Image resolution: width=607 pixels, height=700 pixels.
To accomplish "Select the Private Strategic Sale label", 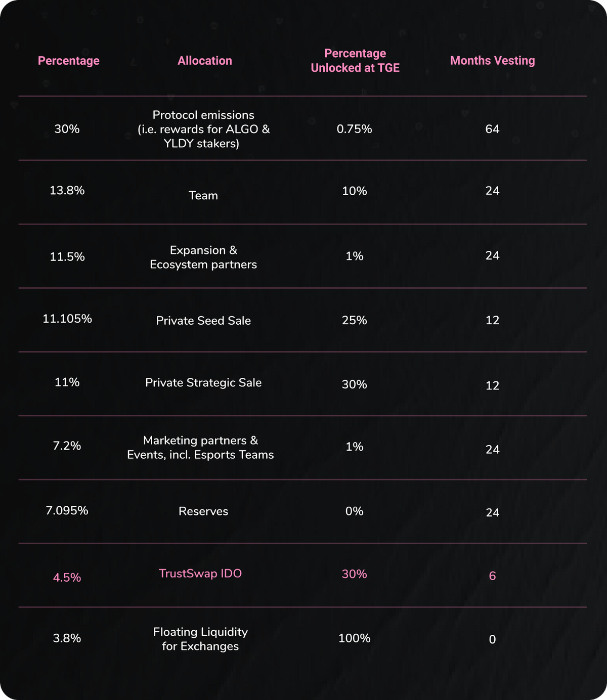I will click(203, 383).
